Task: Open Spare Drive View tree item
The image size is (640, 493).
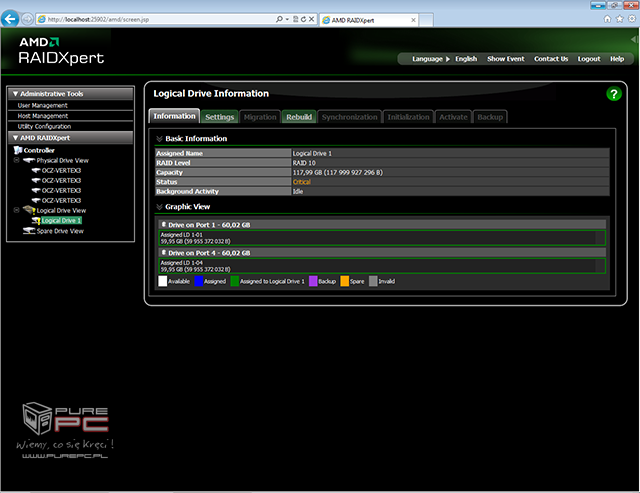Action: click(x=60, y=231)
